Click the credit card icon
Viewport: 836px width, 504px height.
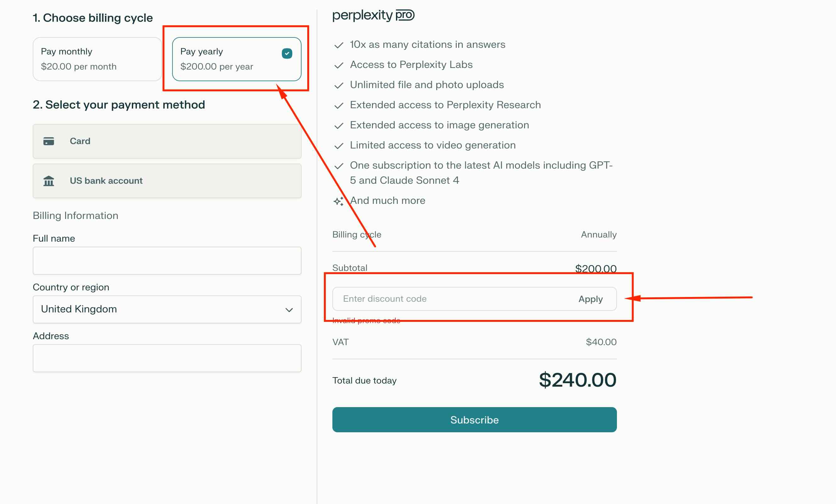tap(48, 141)
